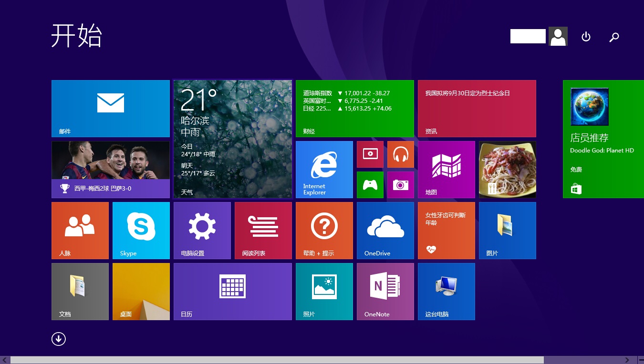The image size is (644, 364).
Task: Click the power options button
Action: click(x=586, y=37)
